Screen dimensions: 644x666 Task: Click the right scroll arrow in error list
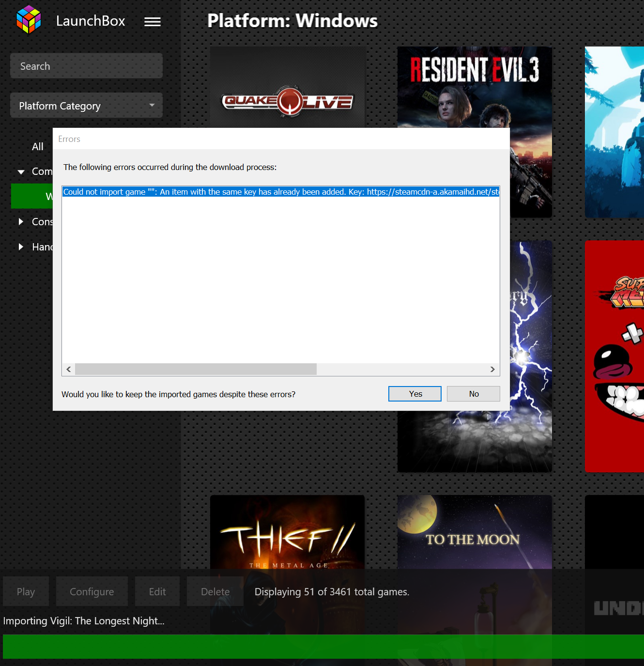pos(492,370)
